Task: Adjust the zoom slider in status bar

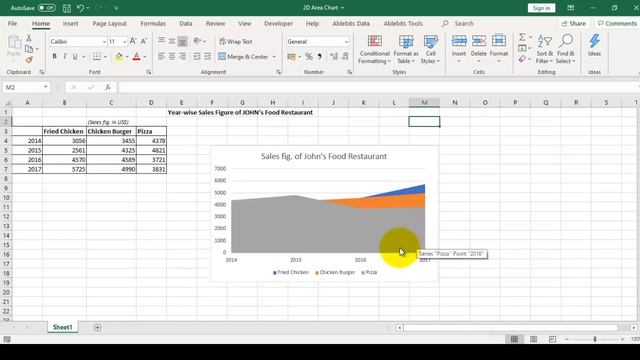Action: click(595, 339)
